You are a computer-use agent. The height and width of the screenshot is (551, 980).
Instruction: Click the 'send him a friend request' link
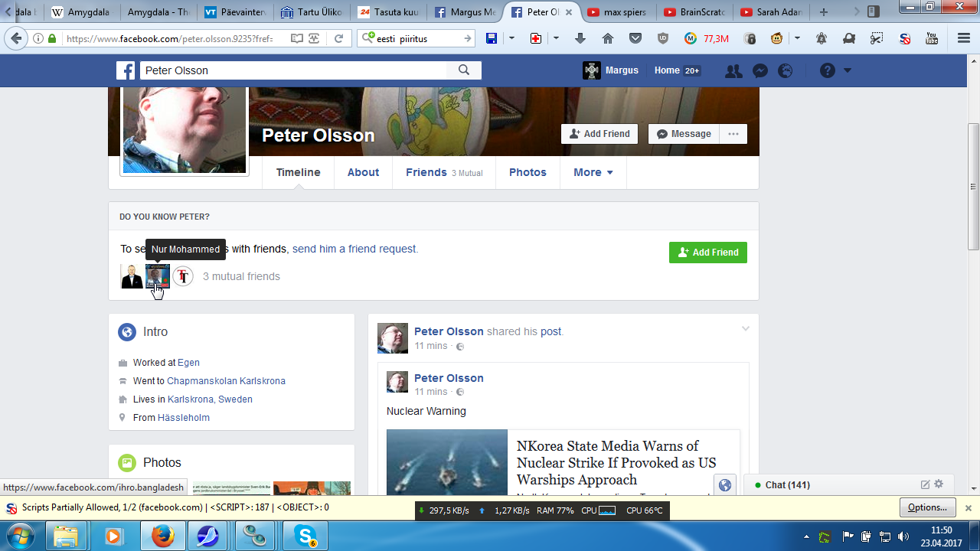click(354, 249)
